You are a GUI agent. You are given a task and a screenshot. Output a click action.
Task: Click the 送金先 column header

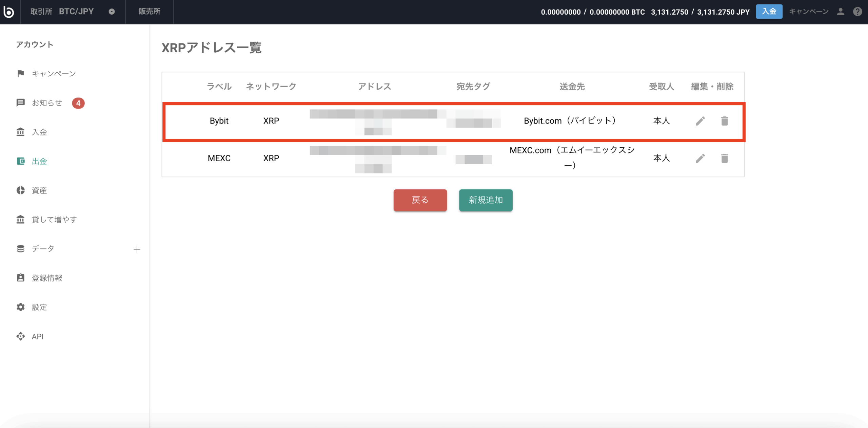coord(572,87)
